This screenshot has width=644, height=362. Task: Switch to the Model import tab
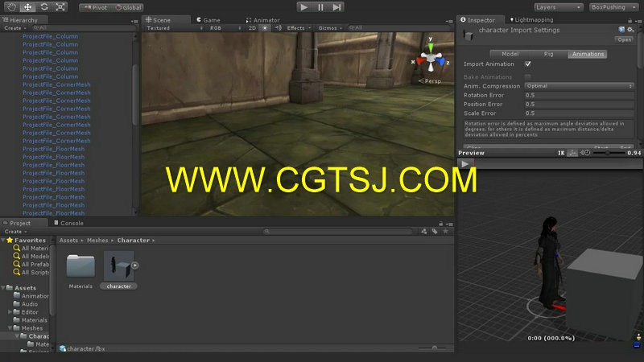510,54
